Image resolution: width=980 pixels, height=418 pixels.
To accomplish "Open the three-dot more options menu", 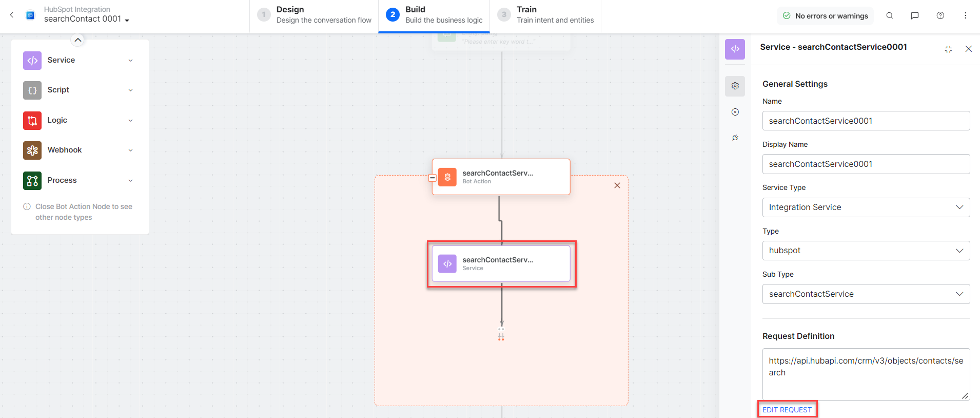I will (965, 16).
